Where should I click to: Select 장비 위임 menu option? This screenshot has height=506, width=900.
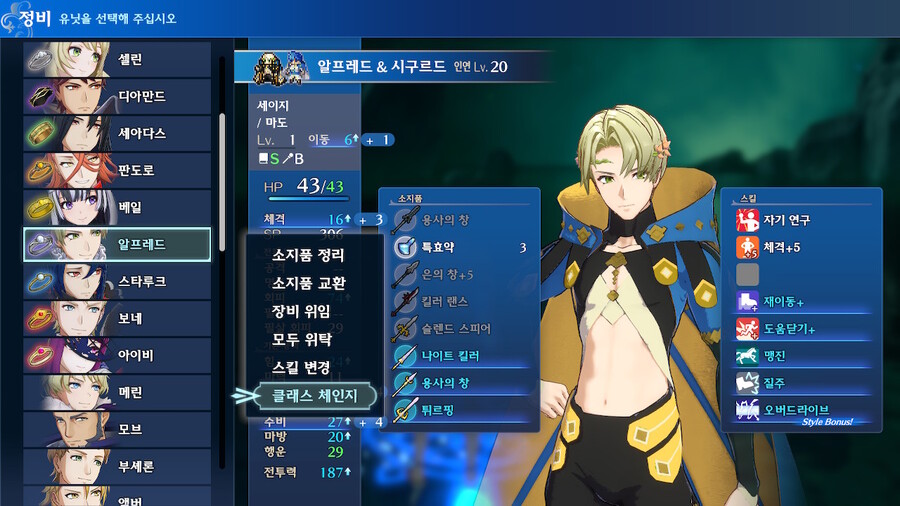pyautogui.click(x=301, y=311)
